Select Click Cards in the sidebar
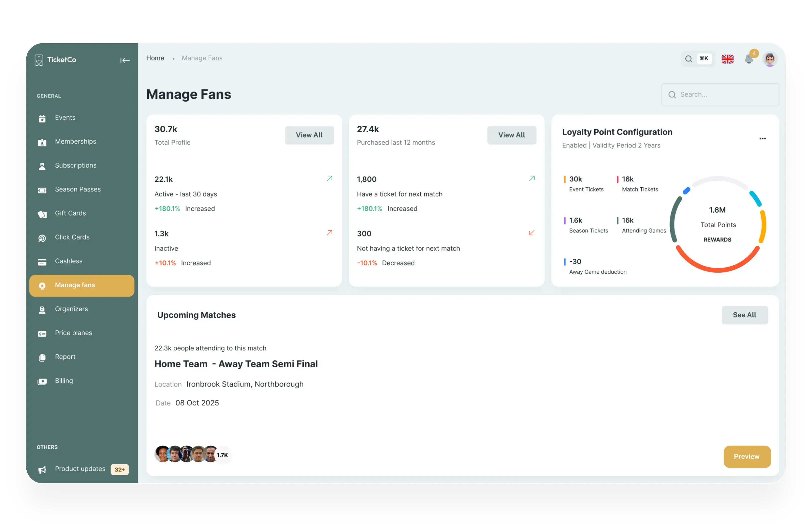The image size is (812, 529). click(72, 237)
